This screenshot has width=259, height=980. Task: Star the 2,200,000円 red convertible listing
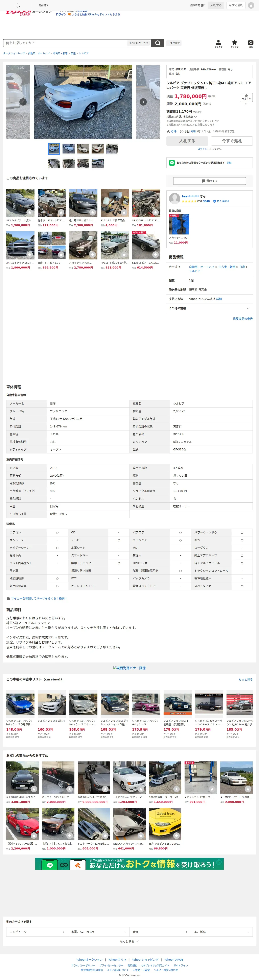pos(34,835)
